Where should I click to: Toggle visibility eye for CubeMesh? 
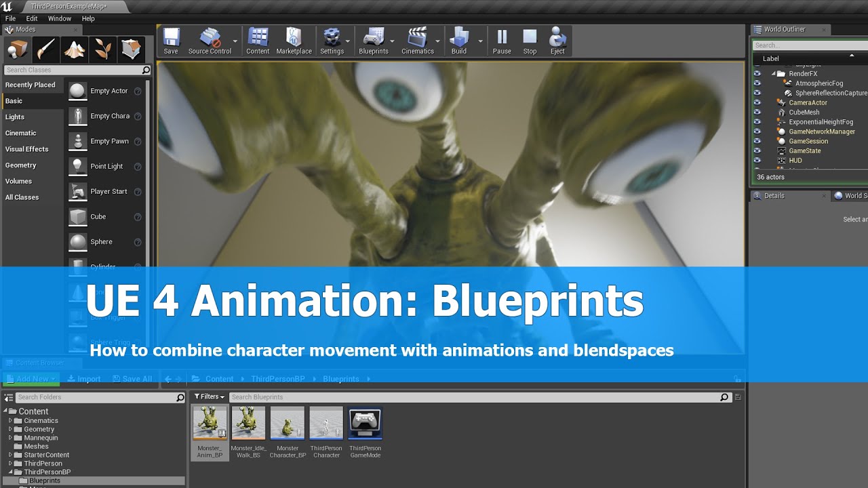click(x=757, y=113)
